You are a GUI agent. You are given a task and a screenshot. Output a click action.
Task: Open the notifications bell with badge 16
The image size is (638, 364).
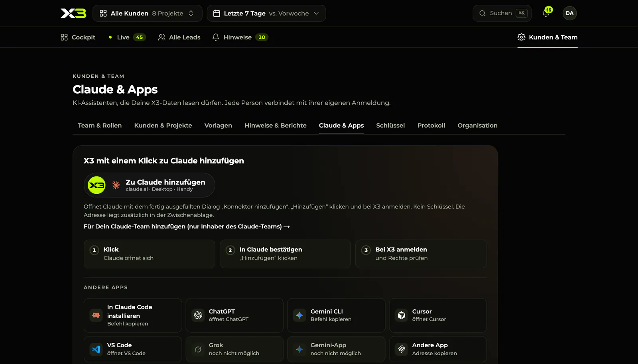point(547,13)
